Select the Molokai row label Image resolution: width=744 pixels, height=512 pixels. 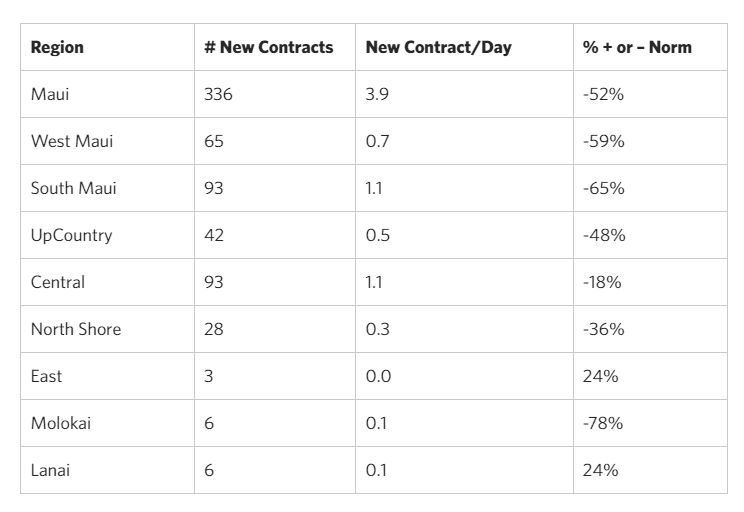coord(60,423)
